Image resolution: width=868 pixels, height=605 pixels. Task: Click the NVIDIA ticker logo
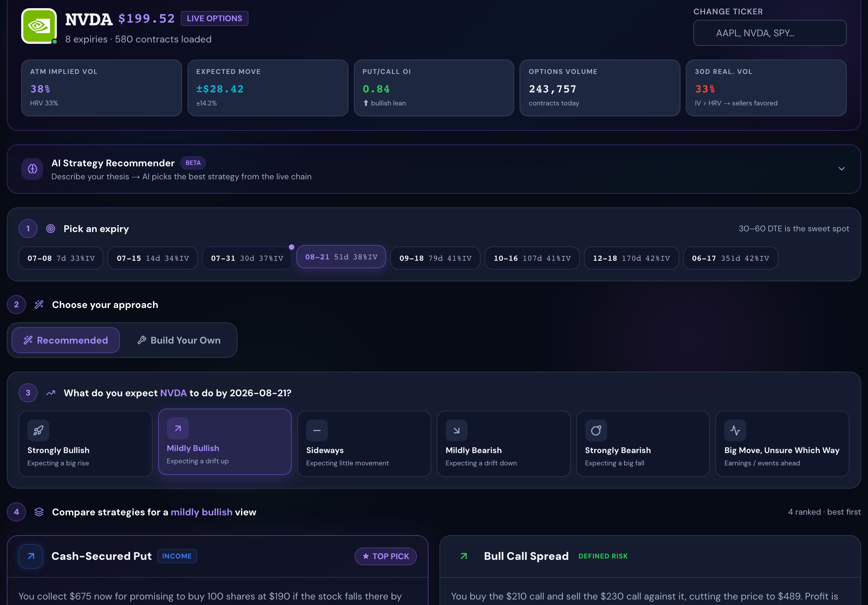coord(39,26)
